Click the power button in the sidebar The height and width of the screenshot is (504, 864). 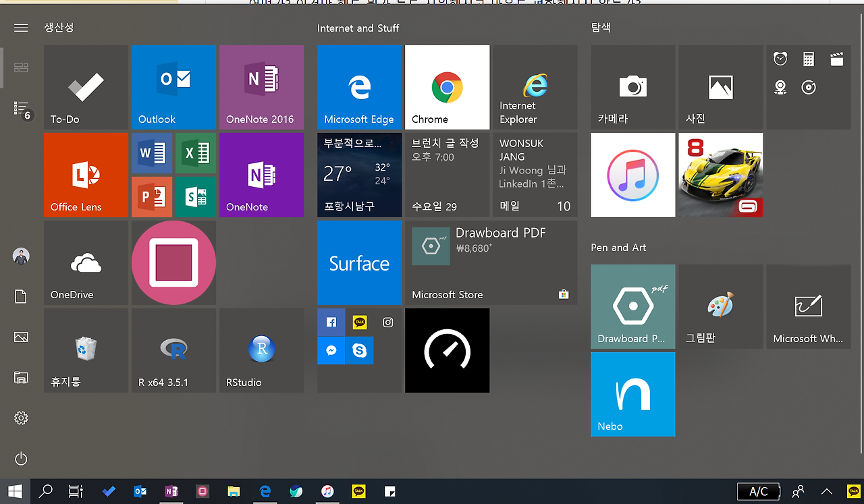(20, 459)
